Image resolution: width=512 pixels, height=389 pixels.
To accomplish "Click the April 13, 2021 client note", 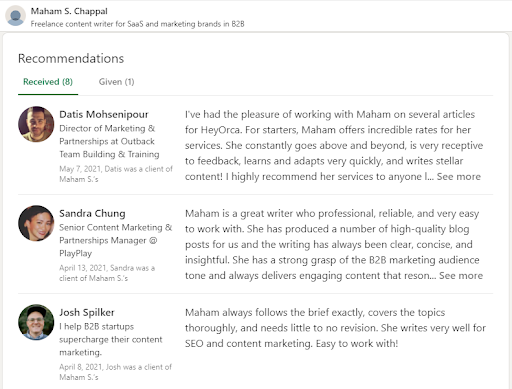I will (107, 273).
